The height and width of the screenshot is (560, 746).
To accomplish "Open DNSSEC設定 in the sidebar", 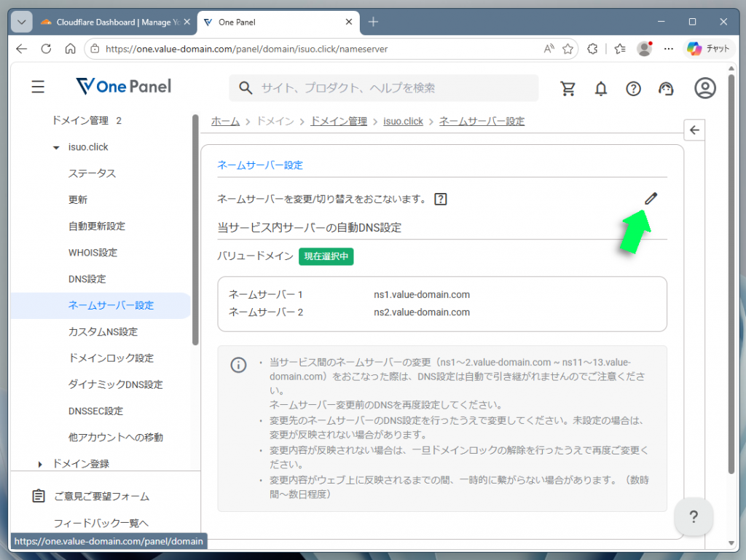I will [95, 411].
